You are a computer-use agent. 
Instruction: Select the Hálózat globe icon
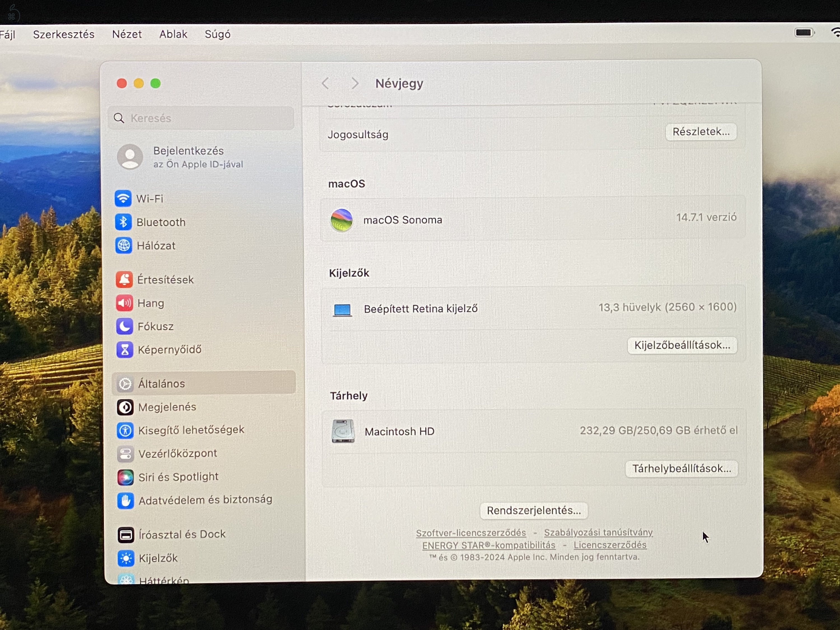124,246
